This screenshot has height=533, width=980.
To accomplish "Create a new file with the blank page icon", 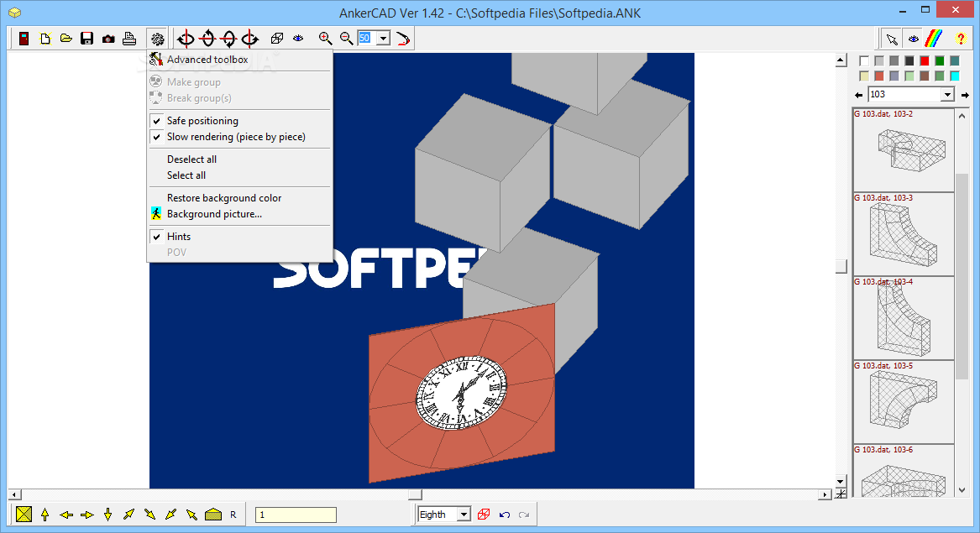I will 45,39.
